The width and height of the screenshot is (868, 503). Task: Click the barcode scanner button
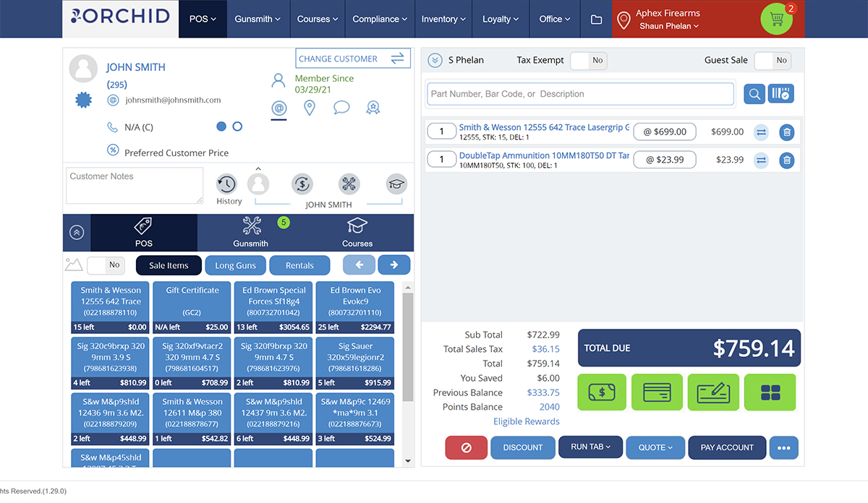pos(781,94)
